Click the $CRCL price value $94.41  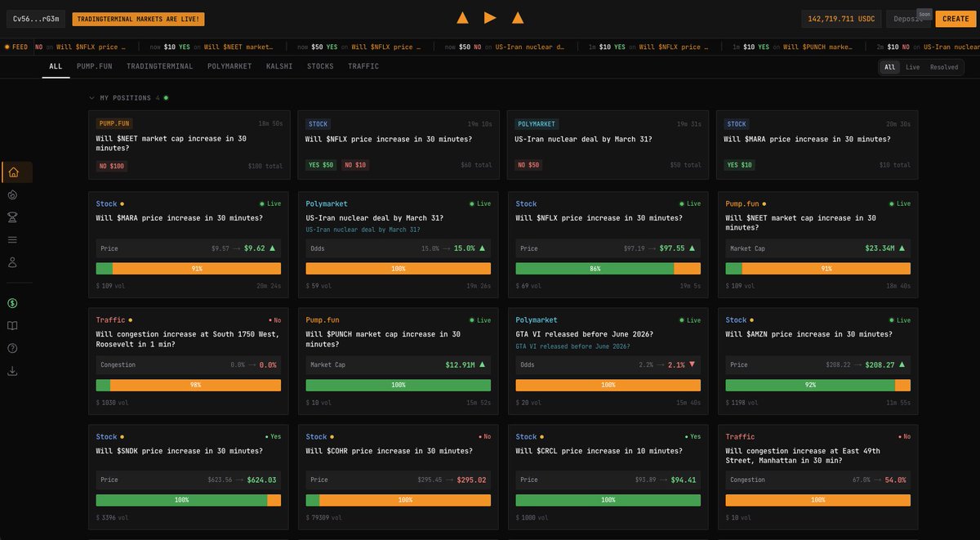point(684,480)
